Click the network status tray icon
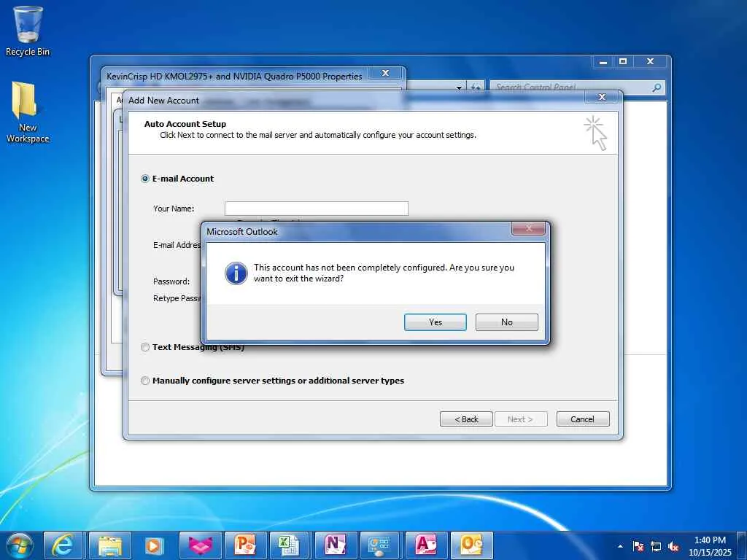Viewport: 747px width, 560px height. (x=656, y=546)
